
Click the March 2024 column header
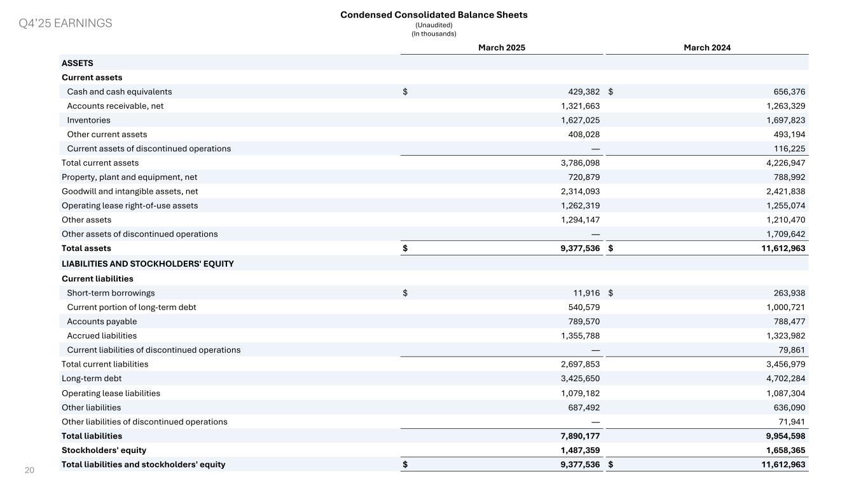point(706,48)
